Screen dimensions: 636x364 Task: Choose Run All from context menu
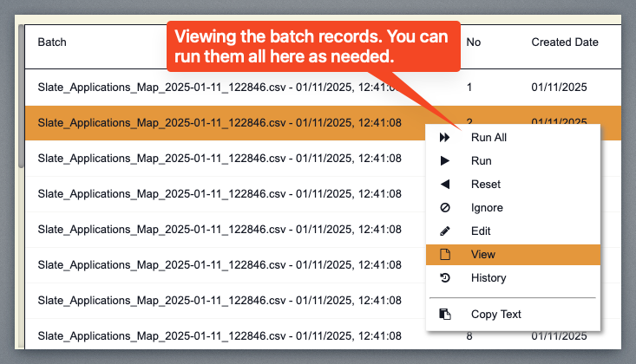(x=488, y=137)
